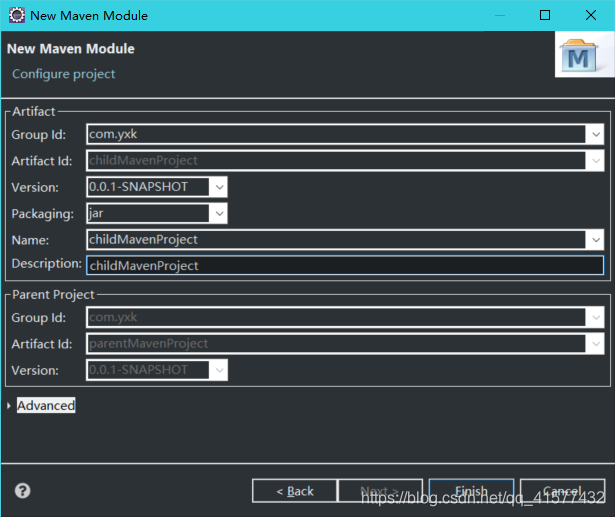
Task: Click the Packaging label
Action: pos(43,214)
